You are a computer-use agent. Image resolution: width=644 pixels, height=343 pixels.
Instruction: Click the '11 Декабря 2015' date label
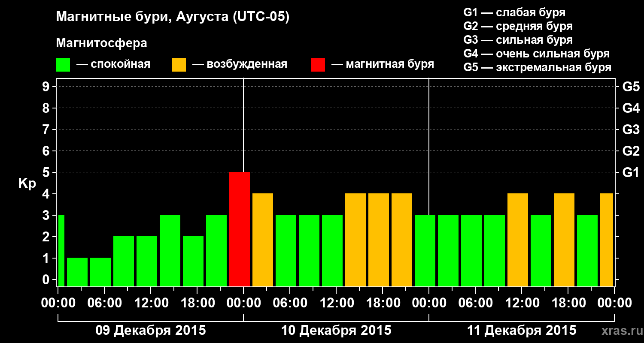pos(522,331)
